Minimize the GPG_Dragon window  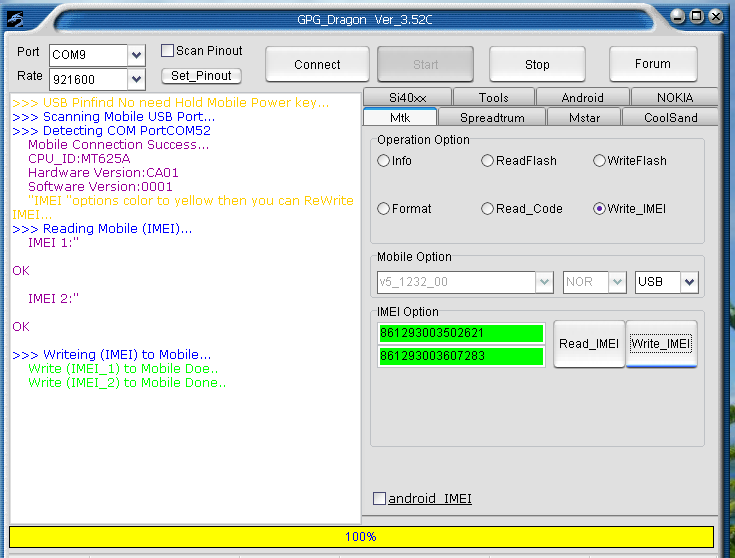click(679, 16)
